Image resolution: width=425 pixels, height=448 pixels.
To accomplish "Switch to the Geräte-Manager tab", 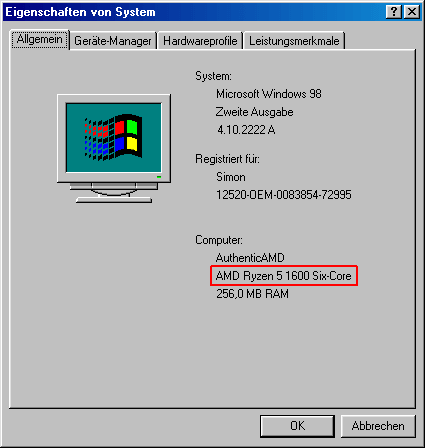I will [113, 41].
